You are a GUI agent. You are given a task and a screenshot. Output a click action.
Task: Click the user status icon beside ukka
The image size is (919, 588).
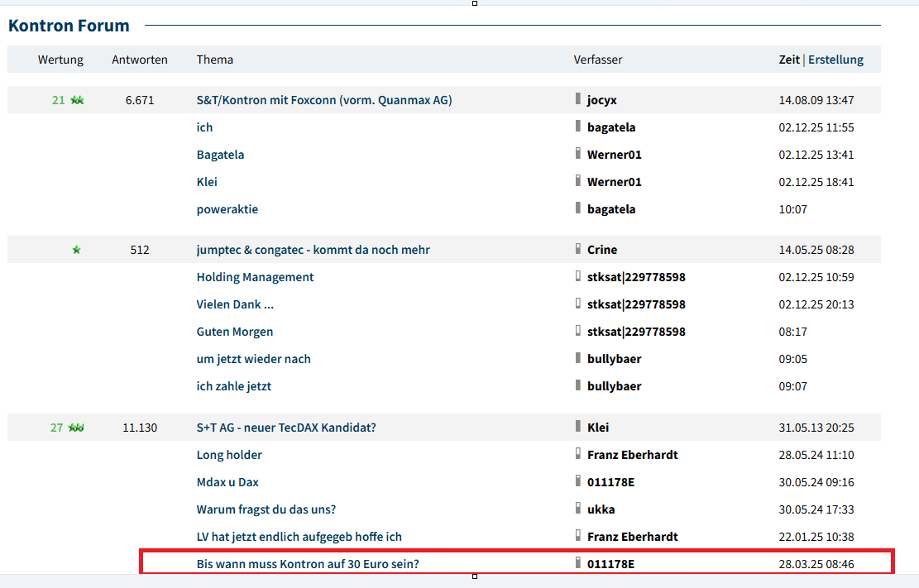[578, 509]
